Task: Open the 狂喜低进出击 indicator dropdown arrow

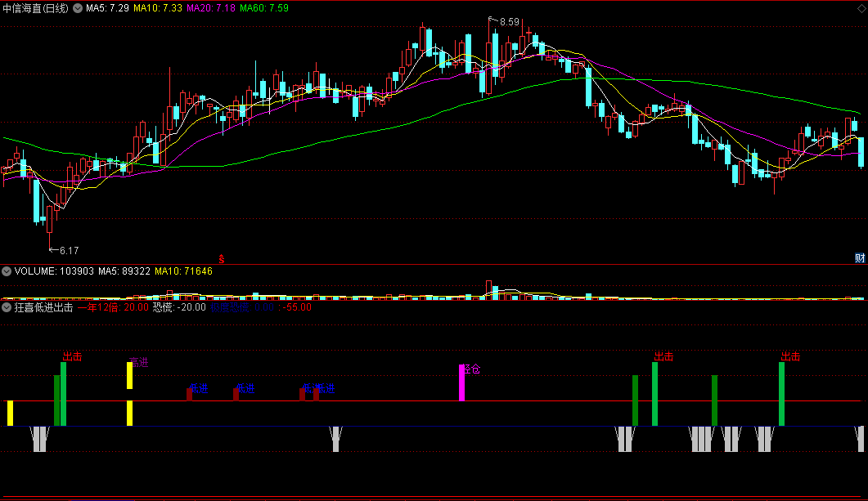Action: click(7, 307)
